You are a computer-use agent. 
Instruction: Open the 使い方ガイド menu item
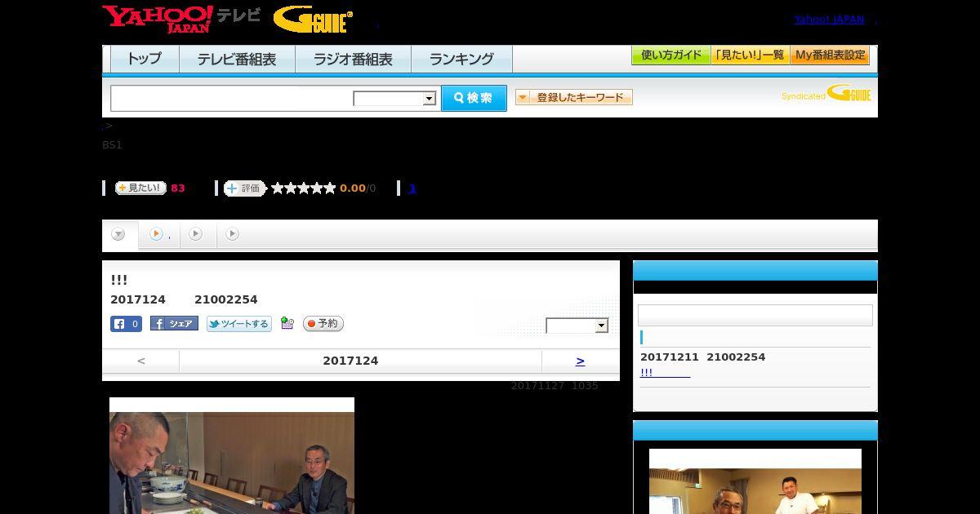tap(670, 55)
